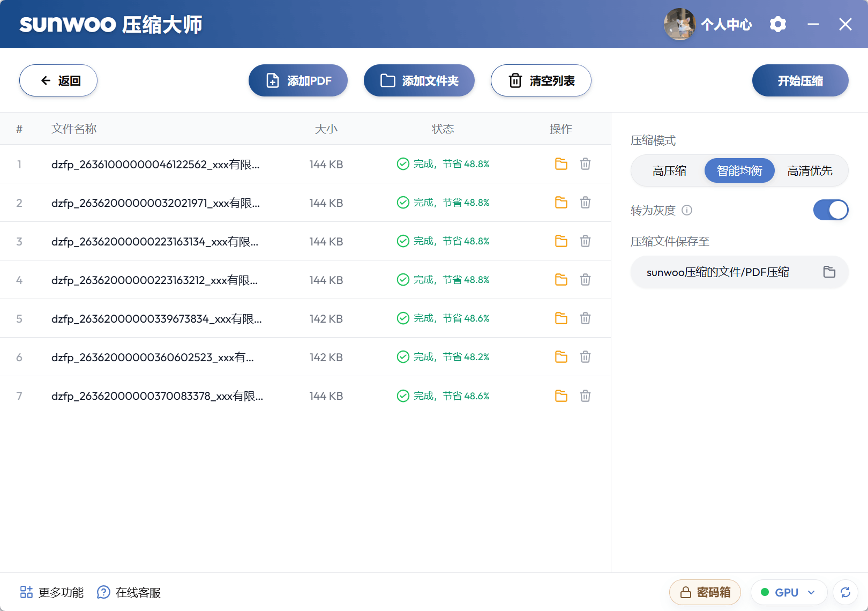The height and width of the screenshot is (611, 868).
Task: Remove file ending 339673834 from list
Action: 585,318
